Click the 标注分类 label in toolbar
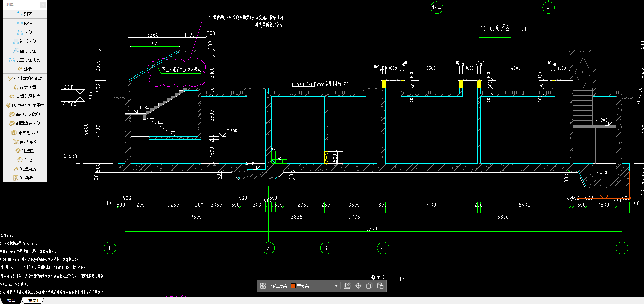Viewport: 644px width, 304px height. pyautogui.click(x=279, y=286)
